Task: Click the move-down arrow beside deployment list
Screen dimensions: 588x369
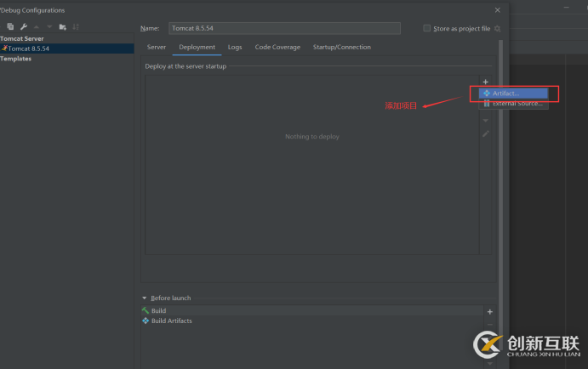Action: point(486,121)
